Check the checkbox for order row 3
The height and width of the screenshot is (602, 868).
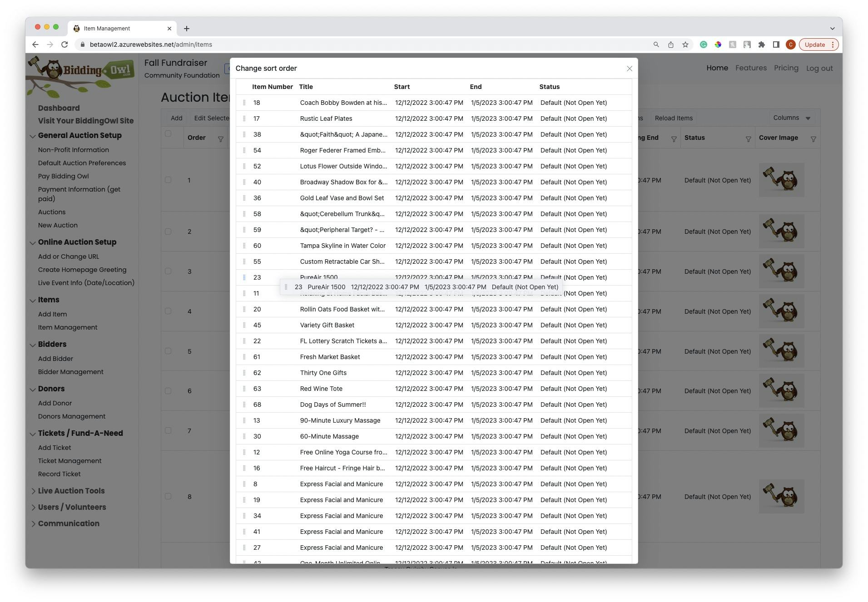168,271
